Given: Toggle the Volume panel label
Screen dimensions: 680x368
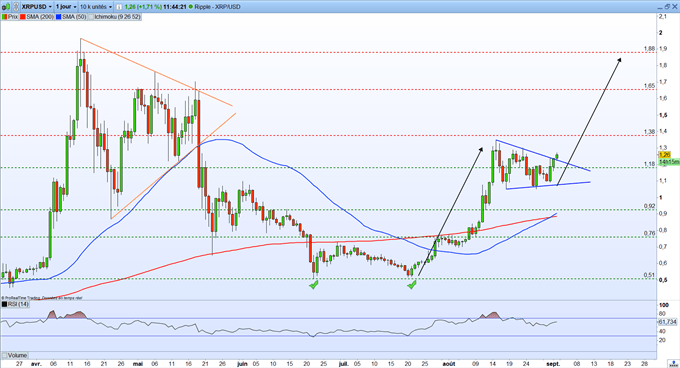Looking at the screenshot, I should click(x=15, y=355).
